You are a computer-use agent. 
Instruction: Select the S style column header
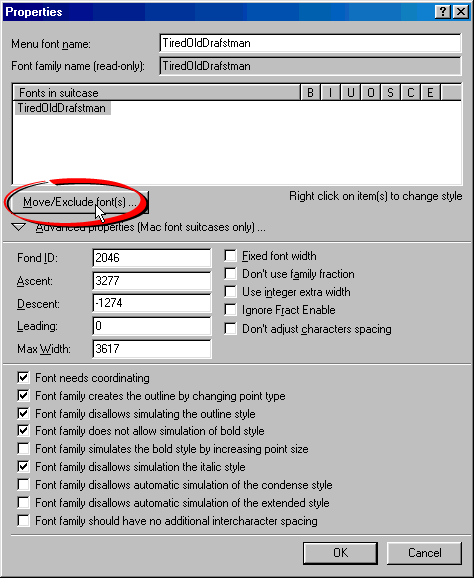click(x=390, y=93)
